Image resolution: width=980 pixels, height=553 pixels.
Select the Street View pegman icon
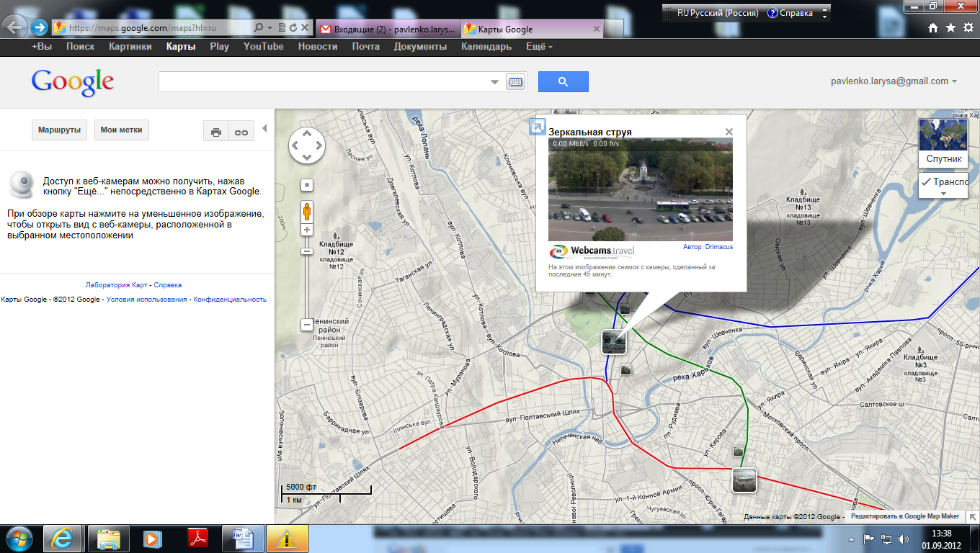tap(307, 212)
